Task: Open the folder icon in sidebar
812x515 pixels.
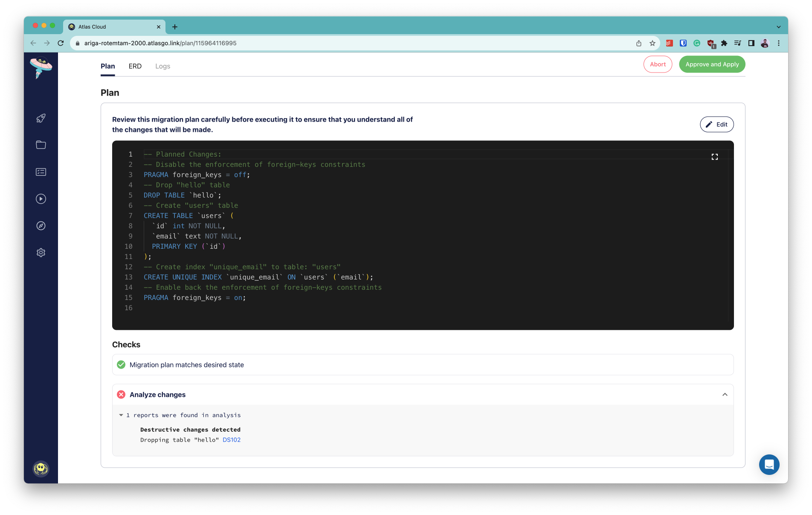Action: (x=41, y=145)
